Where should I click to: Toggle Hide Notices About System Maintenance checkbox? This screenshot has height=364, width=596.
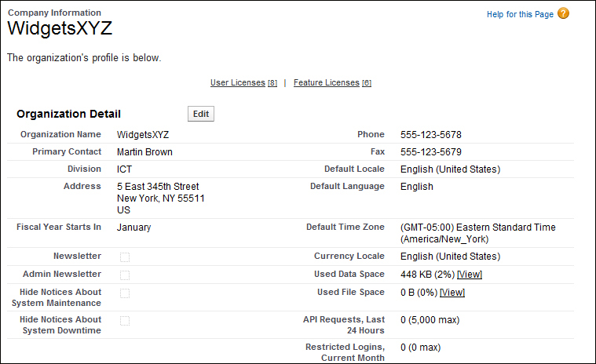click(125, 293)
